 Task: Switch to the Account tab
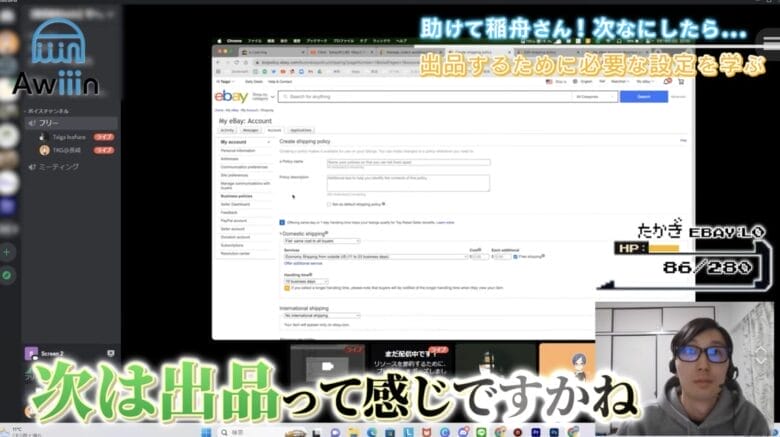click(x=274, y=130)
